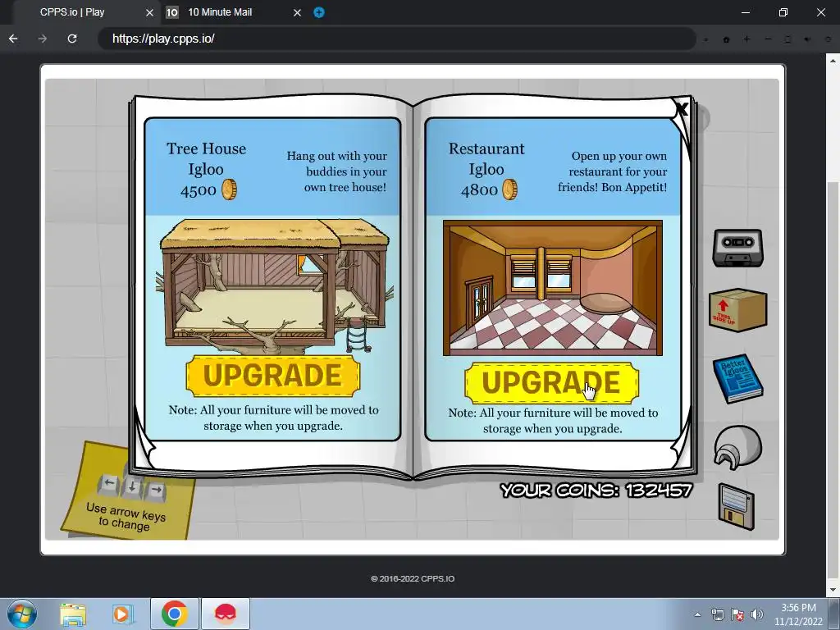Click the 4800 price text

479,190
